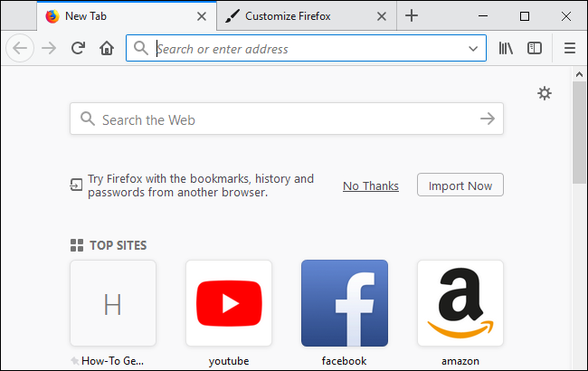Open the YouTube top site tile
This screenshot has width=588, height=371.
[229, 303]
